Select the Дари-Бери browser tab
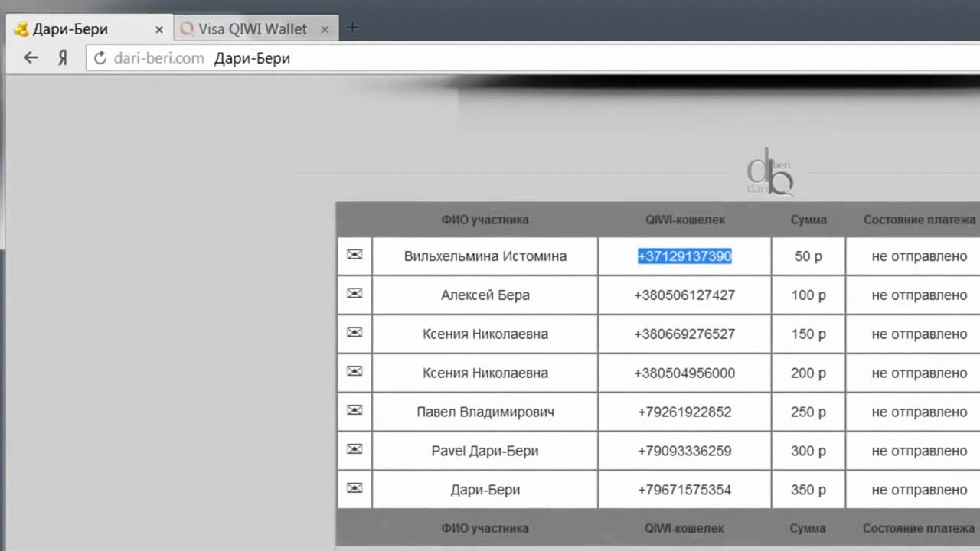 [89, 29]
